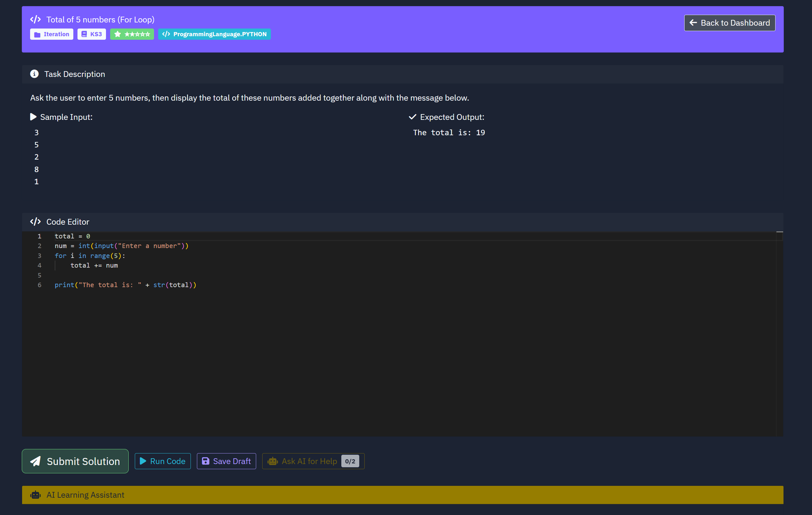Click the play icon beside Sample Input
This screenshot has height=515, width=812.
[33, 117]
